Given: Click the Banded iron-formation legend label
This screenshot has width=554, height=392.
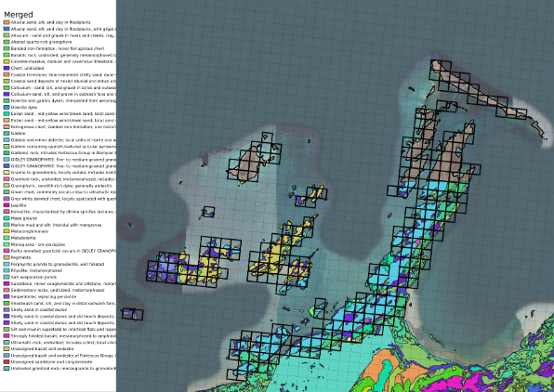Looking at the screenshot, I should click(x=58, y=48).
